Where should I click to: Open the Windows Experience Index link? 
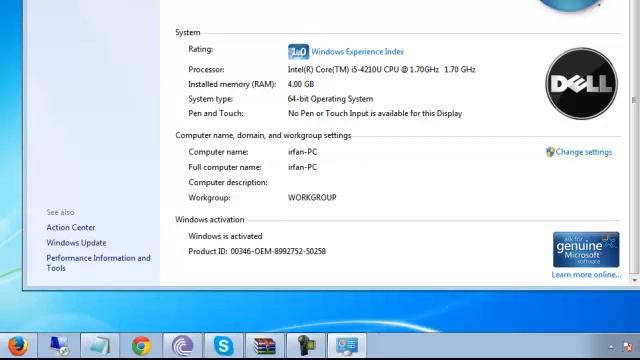click(x=358, y=52)
